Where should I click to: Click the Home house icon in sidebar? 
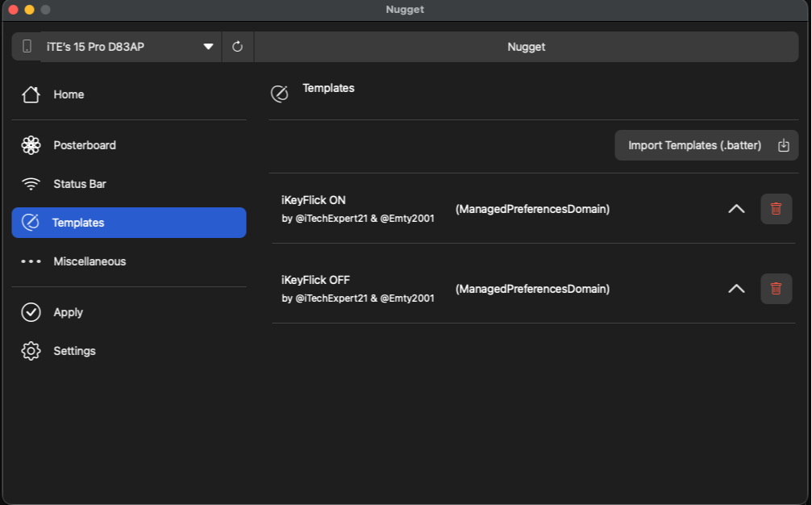pyautogui.click(x=31, y=94)
